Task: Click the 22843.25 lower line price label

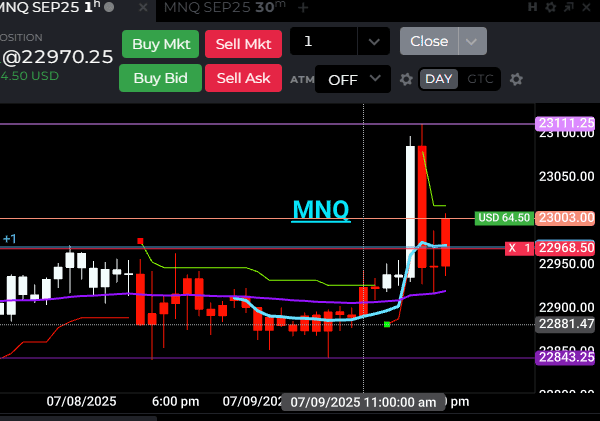Action: coord(566,357)
